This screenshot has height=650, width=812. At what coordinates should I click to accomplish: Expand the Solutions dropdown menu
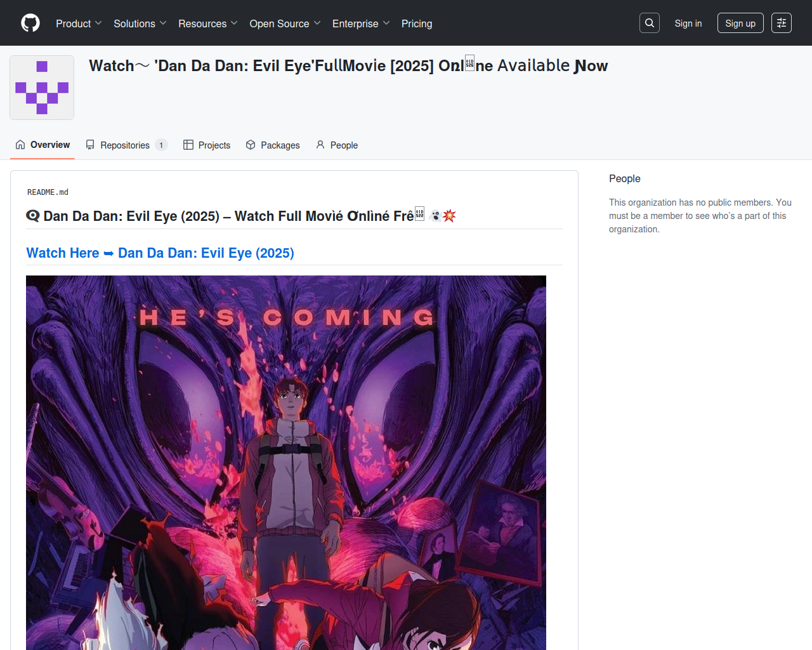click(140, 23)
